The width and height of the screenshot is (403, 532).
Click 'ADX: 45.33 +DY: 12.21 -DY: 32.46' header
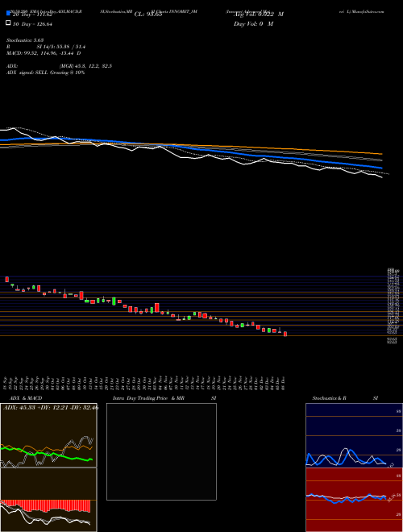[x=51, y=408]
